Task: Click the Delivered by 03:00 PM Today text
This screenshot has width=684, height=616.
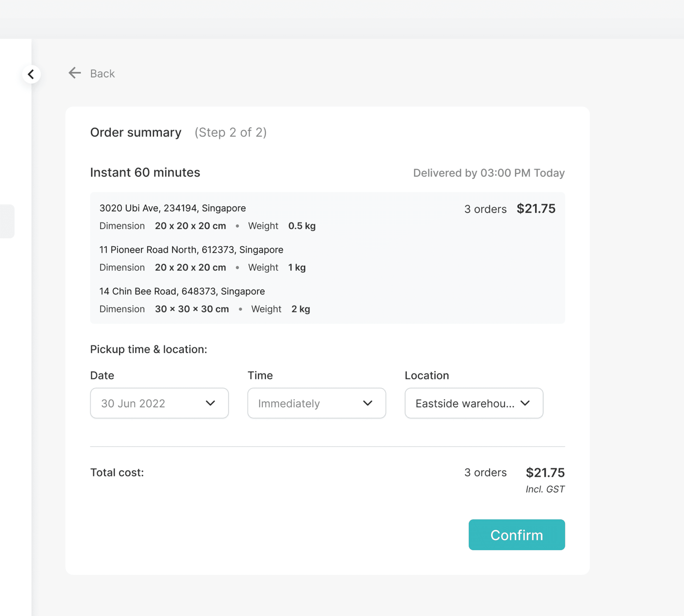Action: [x=489, y=173]
